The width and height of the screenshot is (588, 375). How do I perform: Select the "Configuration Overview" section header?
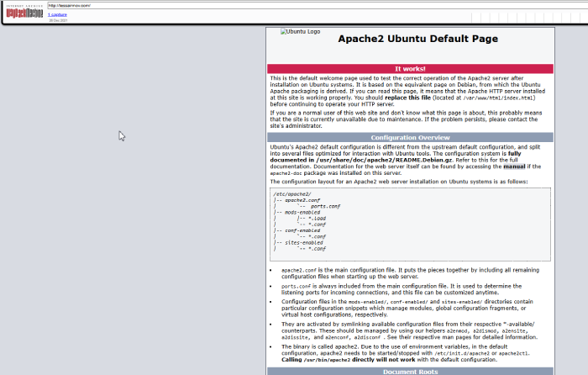pyautogui.click(x=410, y=137)
